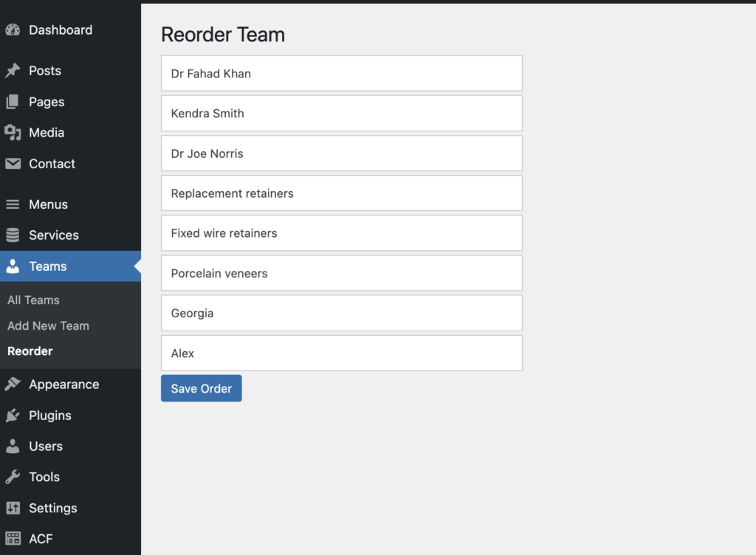Open the Appearance brush icon
Image resolution: width=756 pixels, height=555 pixels.
pyautogui.click(x=13, y=384)
